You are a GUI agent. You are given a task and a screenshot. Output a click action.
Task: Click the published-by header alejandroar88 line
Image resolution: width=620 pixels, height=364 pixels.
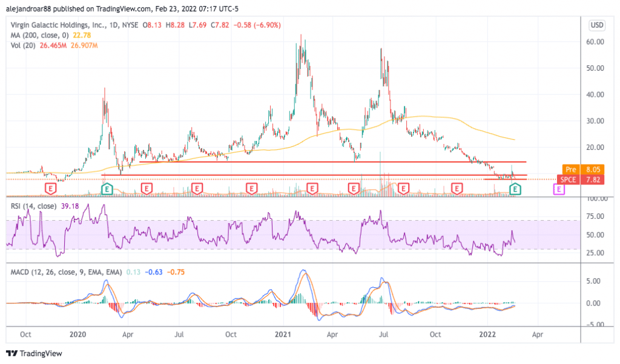(122, 8)
